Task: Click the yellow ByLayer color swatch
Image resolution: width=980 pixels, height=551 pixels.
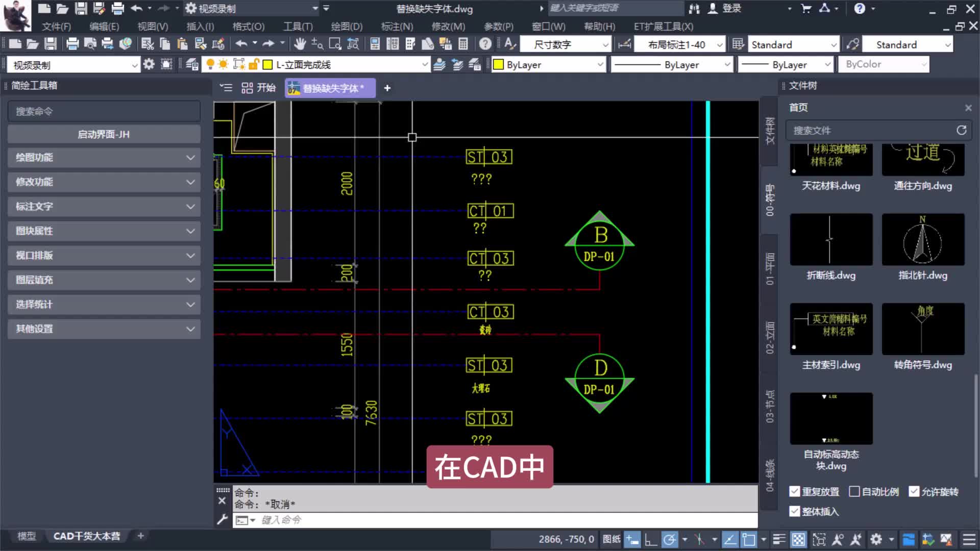Action: tap(499, 65)
